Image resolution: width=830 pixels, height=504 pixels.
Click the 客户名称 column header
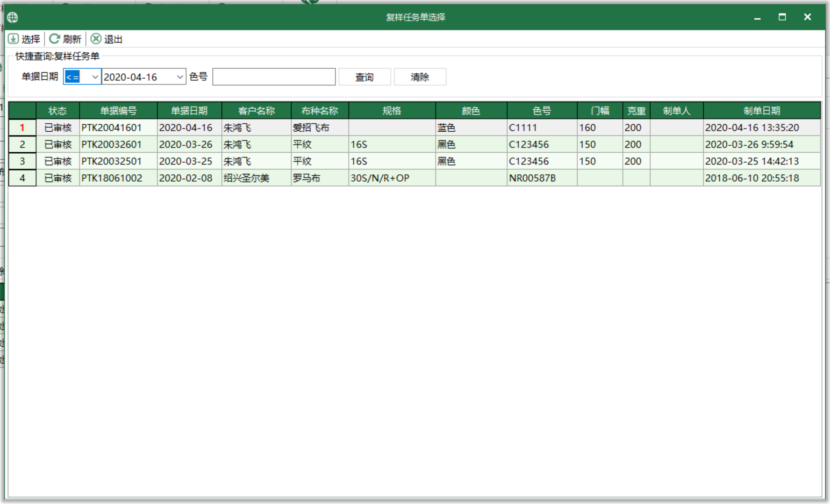coord(257,111)
